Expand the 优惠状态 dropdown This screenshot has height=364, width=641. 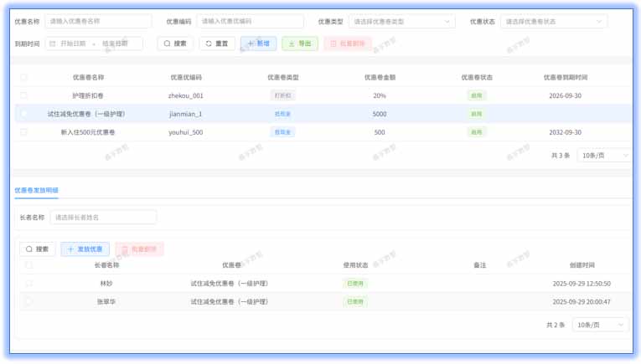click(x=553, y=22)
